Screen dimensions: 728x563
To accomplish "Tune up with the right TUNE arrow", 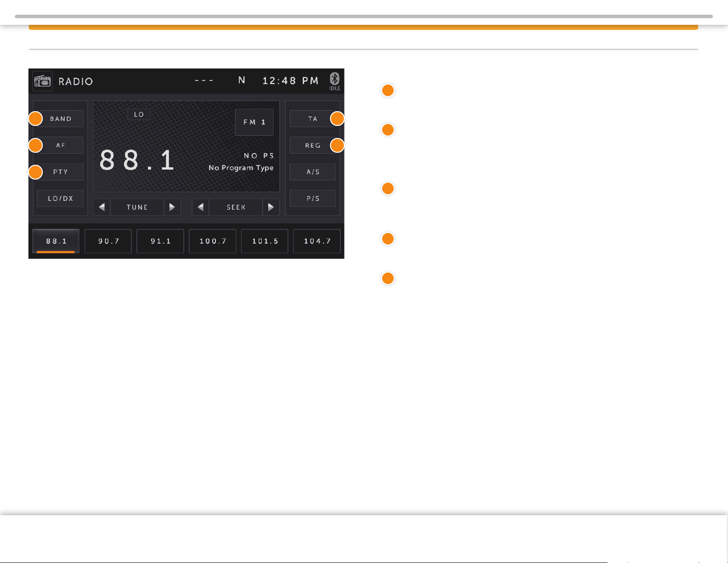I will click(172, 207).
